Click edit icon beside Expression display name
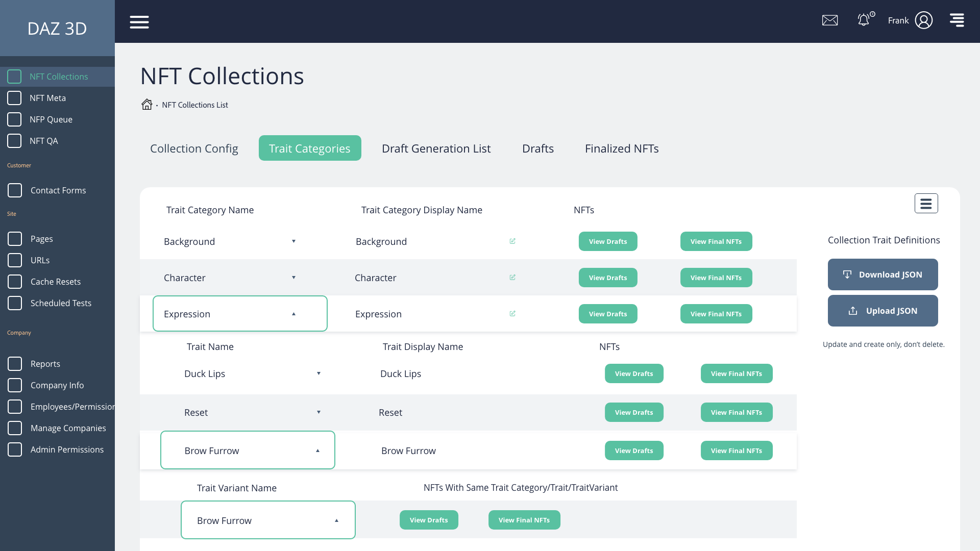The width and height of the screenshot is (980, 551). (x=512, y=314)
